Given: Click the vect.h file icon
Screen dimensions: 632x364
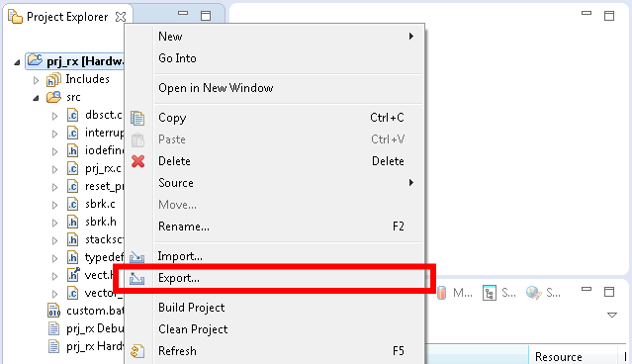Looking at the screenshot, I should 73,275.
